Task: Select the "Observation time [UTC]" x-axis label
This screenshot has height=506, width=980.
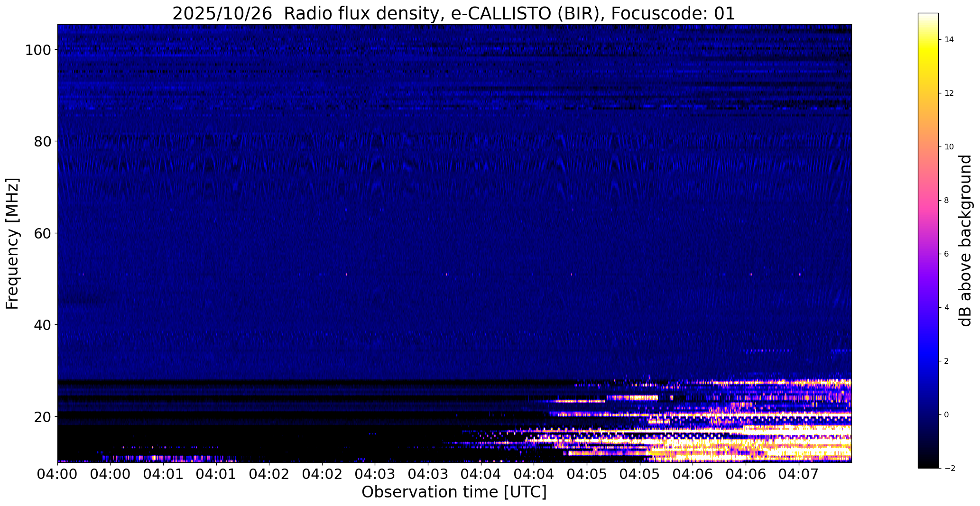Action: point(454,492)
